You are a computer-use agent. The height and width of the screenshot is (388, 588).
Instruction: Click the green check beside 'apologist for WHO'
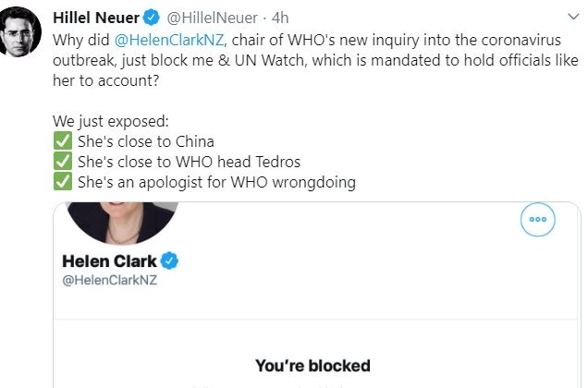point(63,182)
